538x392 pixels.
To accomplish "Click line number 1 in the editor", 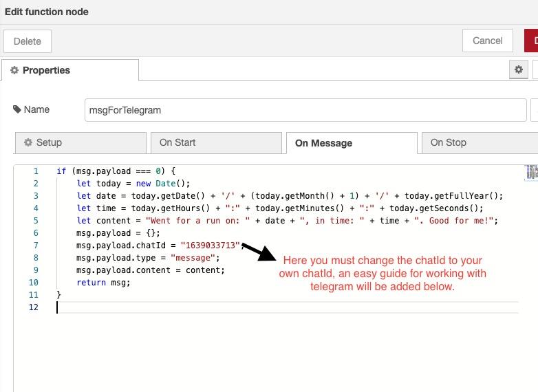I will click(x=35, y=171).
